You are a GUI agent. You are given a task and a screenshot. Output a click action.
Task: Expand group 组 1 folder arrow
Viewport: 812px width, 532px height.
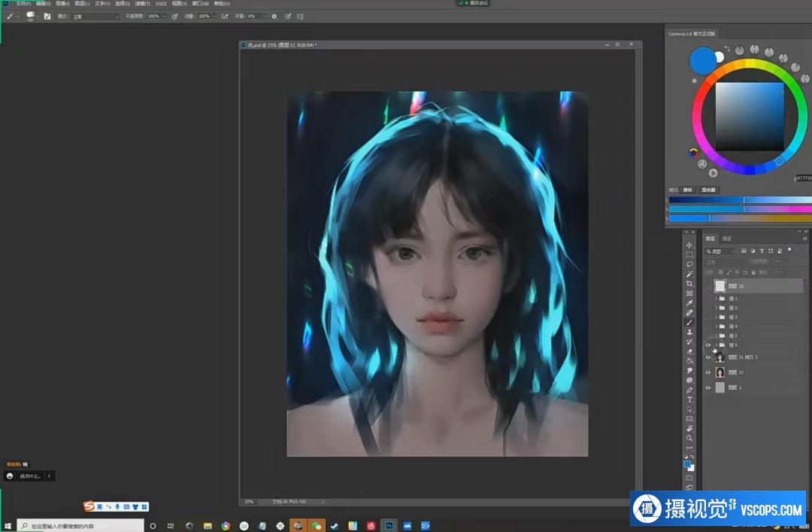717,299
